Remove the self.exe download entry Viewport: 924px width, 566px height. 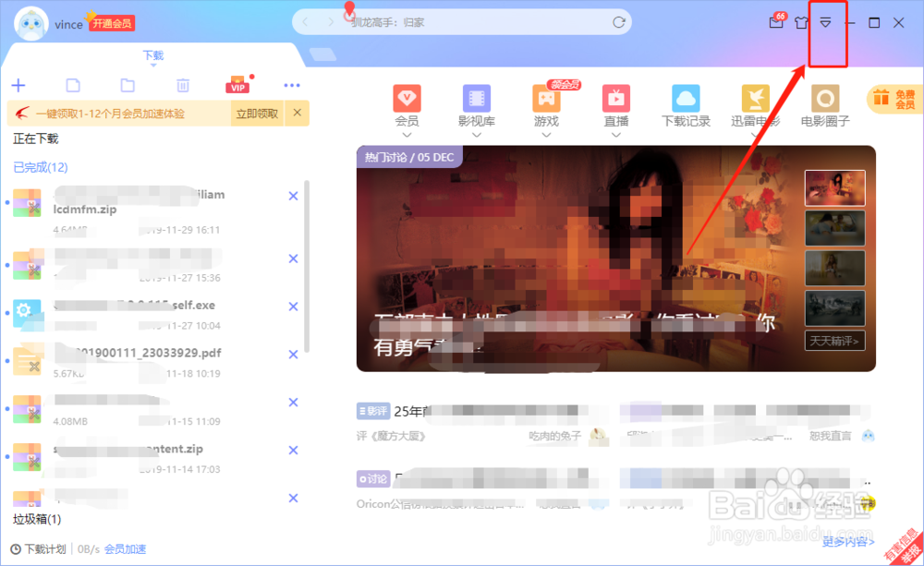pyautogui.click(x=293, y=307)
